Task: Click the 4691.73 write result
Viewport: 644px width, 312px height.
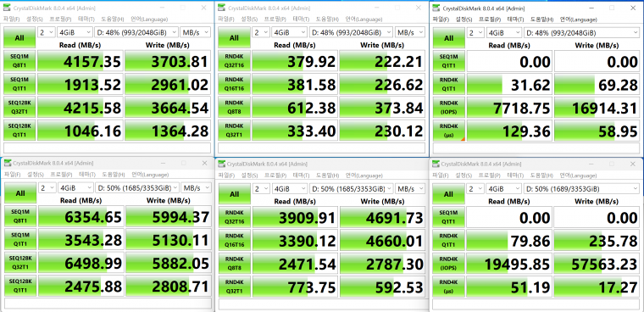Action: point(383,217)
